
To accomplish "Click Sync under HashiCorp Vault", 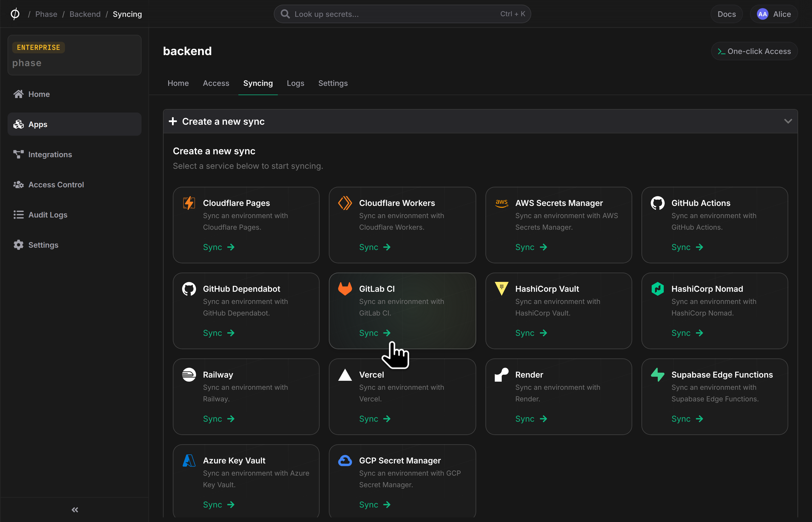I will point(531,333).
